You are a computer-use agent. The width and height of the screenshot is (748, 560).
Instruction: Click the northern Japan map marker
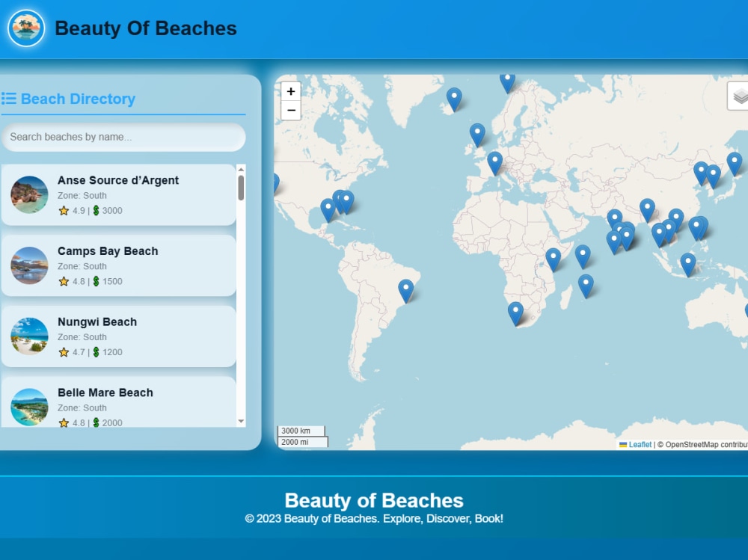(735, 164)
